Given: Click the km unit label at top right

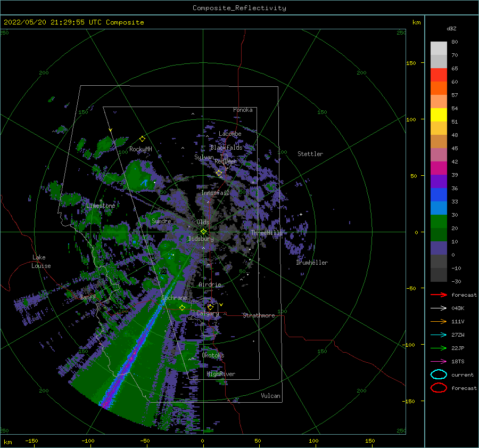Looking at the screenshot, I should (417, 22).
